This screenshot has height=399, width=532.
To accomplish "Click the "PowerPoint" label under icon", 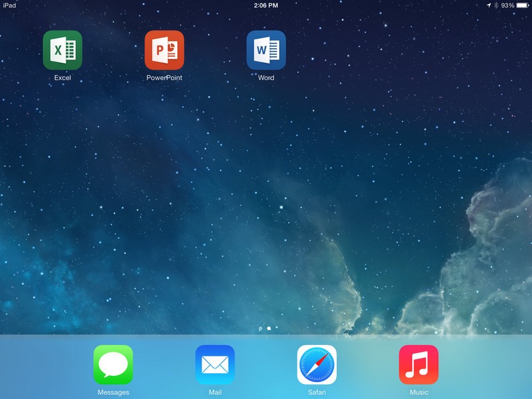I will click(x=164, y=78).
